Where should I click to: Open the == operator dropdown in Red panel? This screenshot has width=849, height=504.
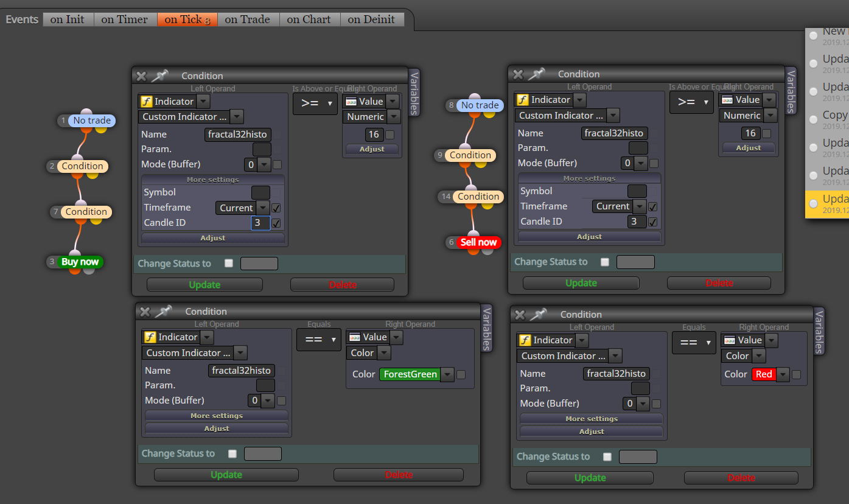[x=694, y=343]
